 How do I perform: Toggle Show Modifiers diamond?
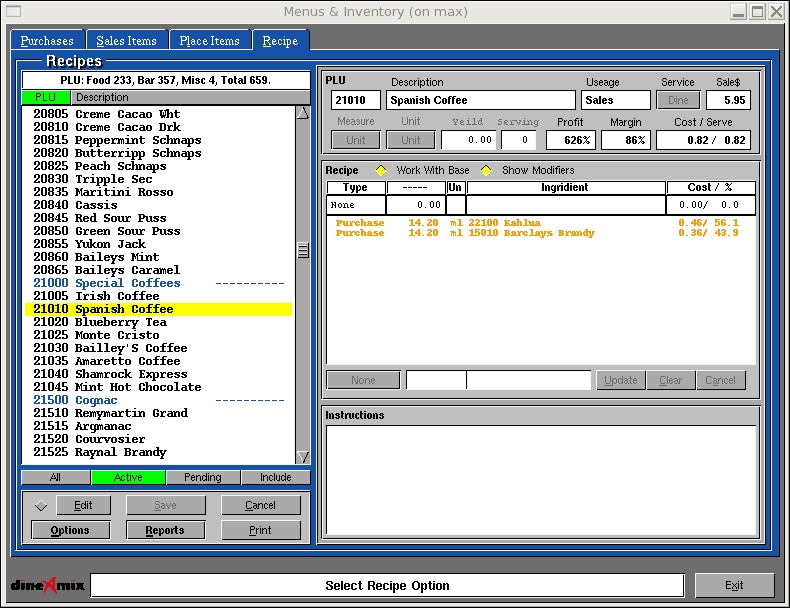coord(486,170)
